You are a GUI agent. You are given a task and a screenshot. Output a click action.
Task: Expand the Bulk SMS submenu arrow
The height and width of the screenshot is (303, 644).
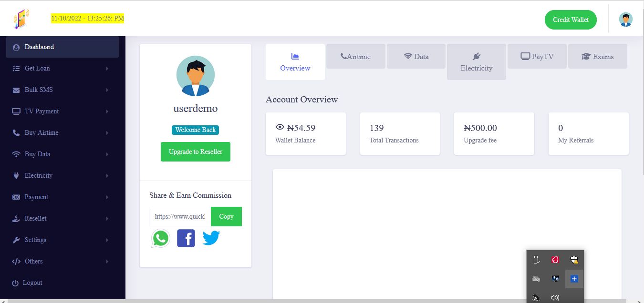pyautogui.click(x=107, y=90)
